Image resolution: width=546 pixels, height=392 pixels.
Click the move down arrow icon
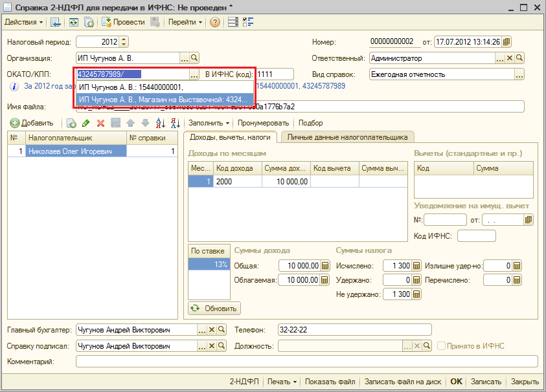[145, 123]
